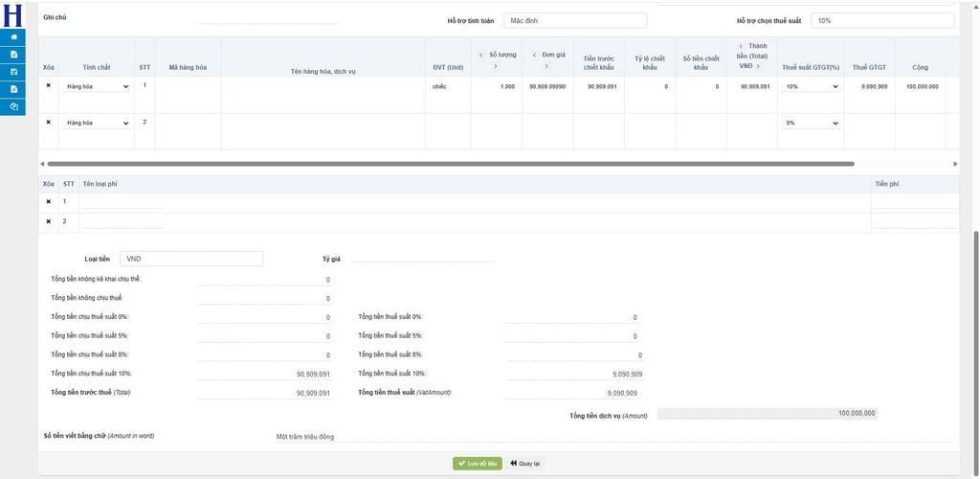Image resolution: width=980 pixels, height=479 pixels.
Task: Expand the 0% VAT rate dropdown in row 2
Action: (x=811, y=123)
